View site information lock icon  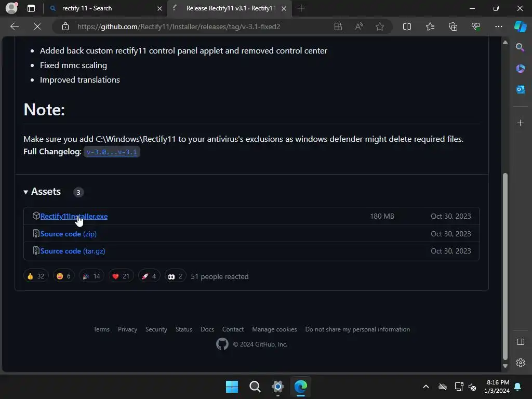click(x=65, y=26)
